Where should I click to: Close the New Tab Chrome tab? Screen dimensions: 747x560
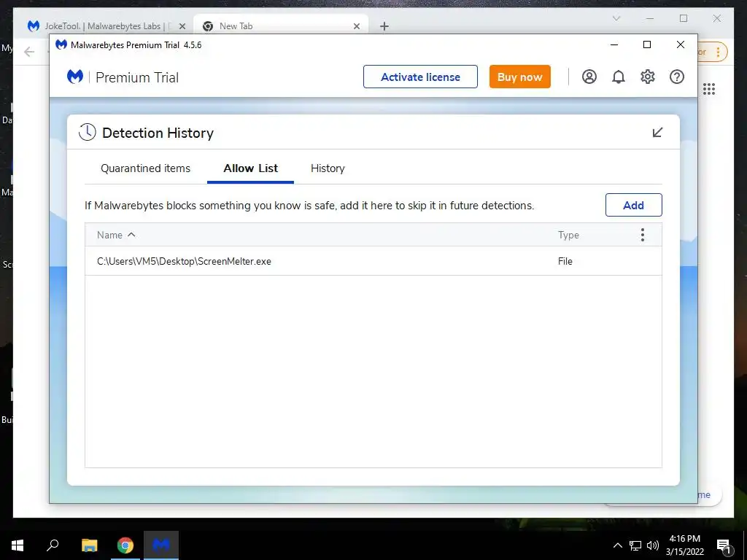pos(356,26)
